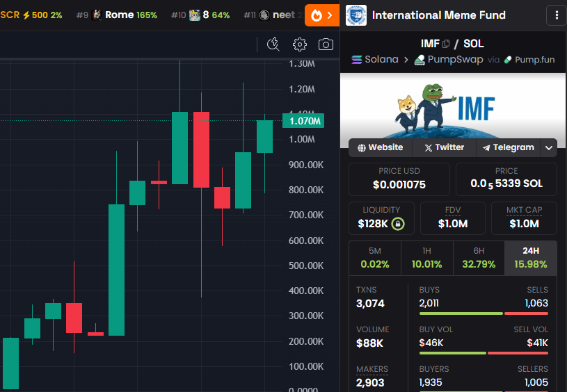Click the MKT CAP $1.0M box
Screen dimensions: 567x392
pos(524,218)
